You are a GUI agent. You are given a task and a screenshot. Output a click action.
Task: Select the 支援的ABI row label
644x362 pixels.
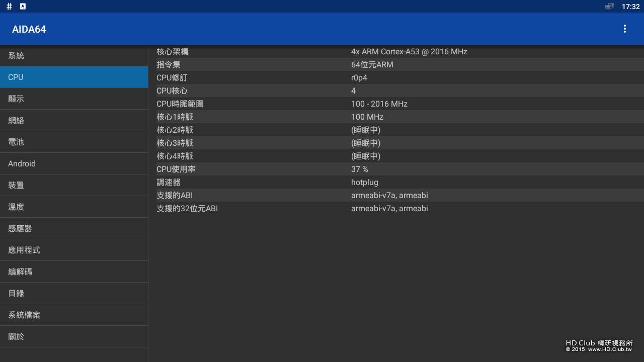click(175, 195)
